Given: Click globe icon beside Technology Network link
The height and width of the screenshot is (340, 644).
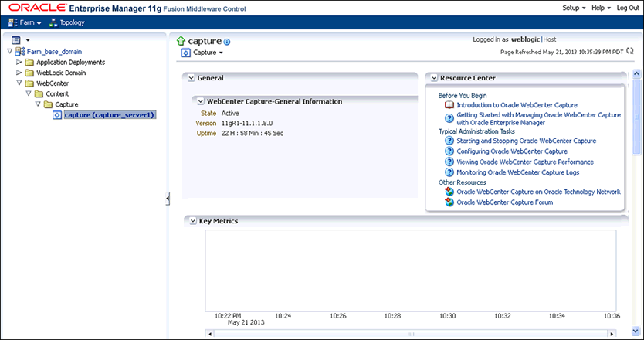Looking at the screenshot, I should 449,192.
